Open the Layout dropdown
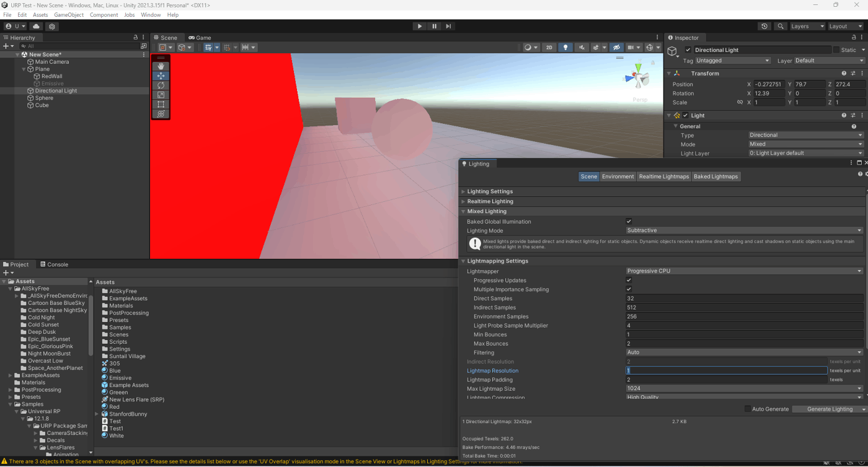This screenshot has width=868, height=467. pos(846,26)
